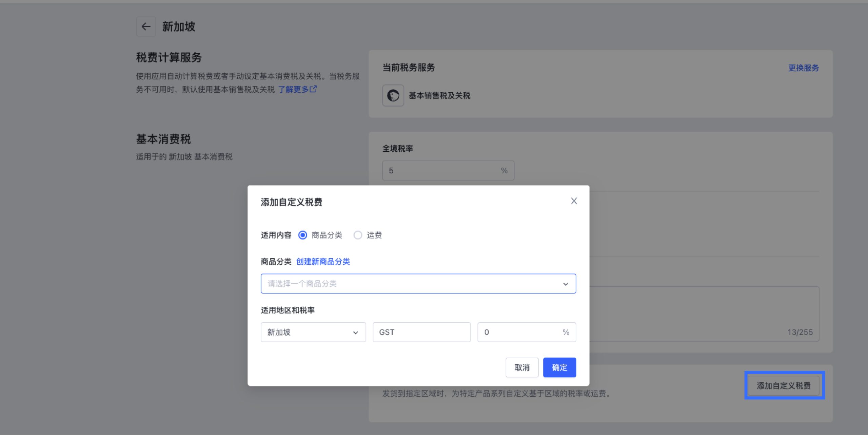Click the 全境税率 field showing 5
Screen dimensions: 868x435
click(441, 170)
